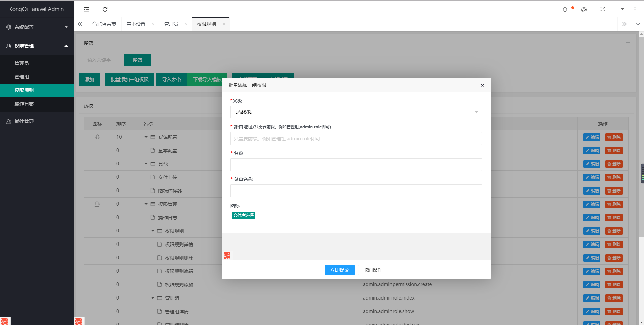Toggle fullscreen mode icon

tap(603, 9)
